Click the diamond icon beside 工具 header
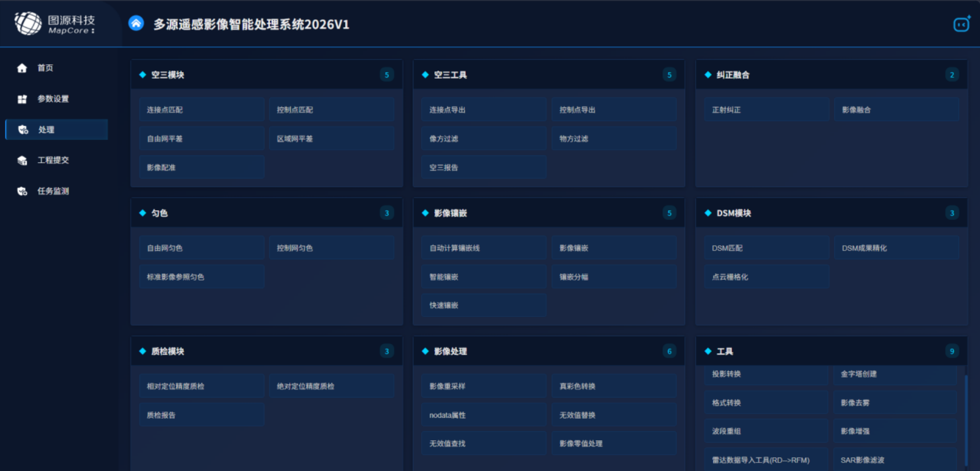The image size is (980, 471). pyautogui.click(x=708, y=351)
